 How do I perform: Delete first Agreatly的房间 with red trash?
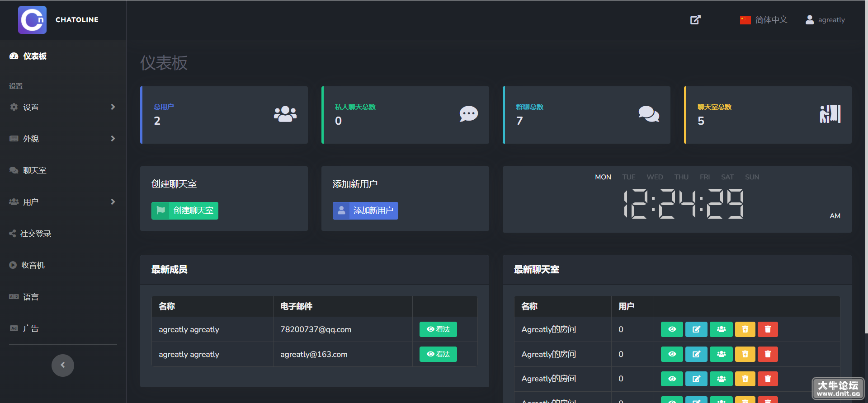coord(768,329)
